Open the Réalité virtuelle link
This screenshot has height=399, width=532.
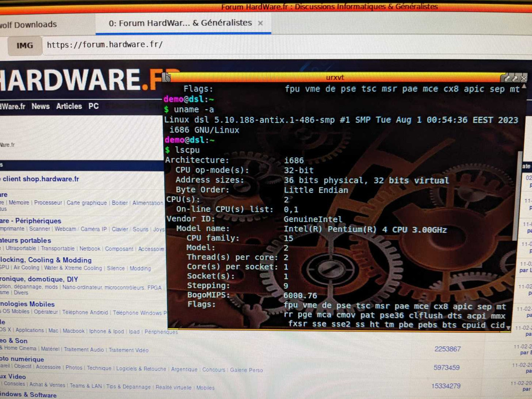coord(174,387)
